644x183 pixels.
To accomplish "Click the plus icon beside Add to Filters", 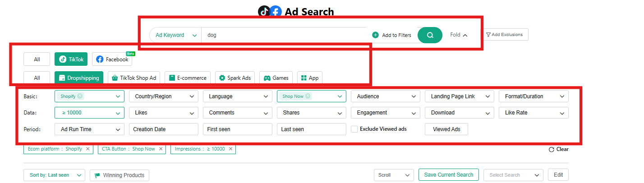I will pos(375,35).
